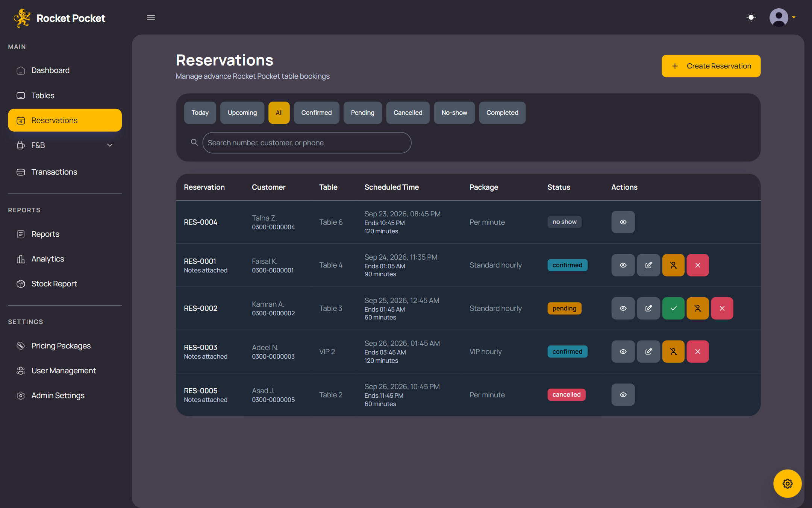Image resolution: width=812 pixels, height=508 pixels.
Task: Filter reservations by Confirmed
Action: click(x=317, y=113)
